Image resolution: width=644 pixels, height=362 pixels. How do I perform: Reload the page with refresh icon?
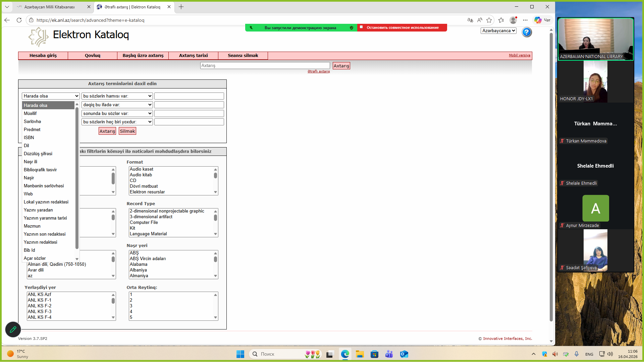tap(19, 20)
